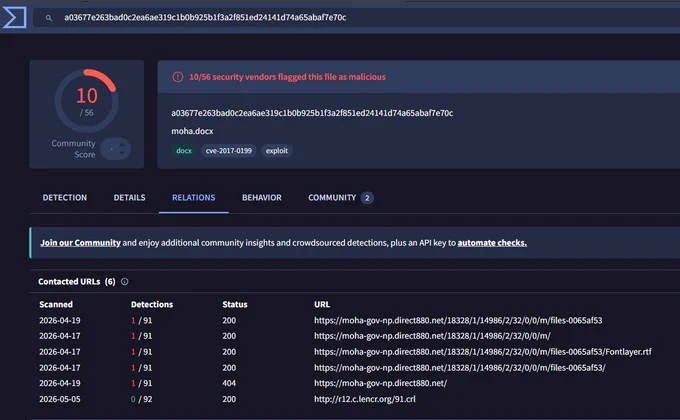Open the DETAILS tab
This screenshot has height=420, width=680.
(129, 197)
